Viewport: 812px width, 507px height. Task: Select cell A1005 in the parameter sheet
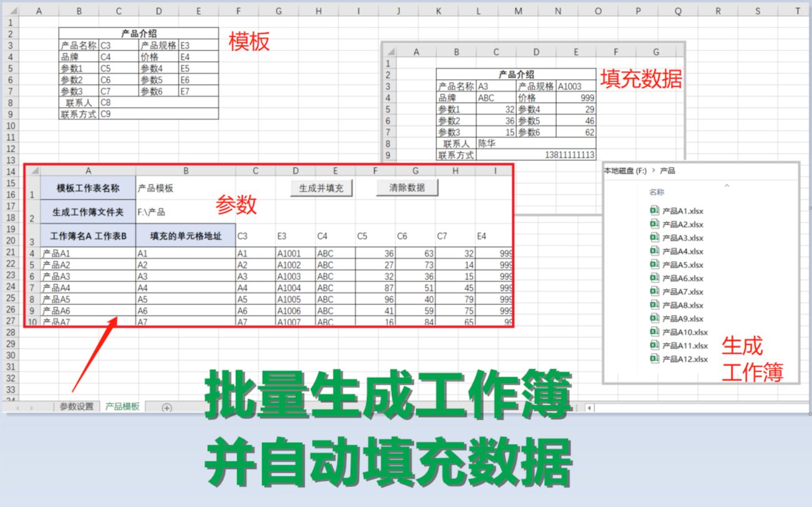(295, 299)
